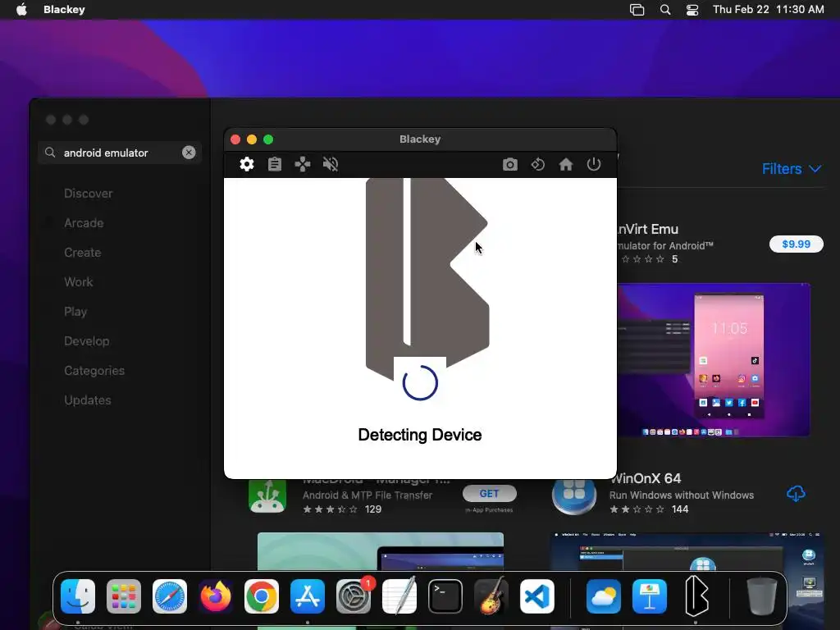Launch Terminal from the Dock
The height and width of the screenshot is (630, 840).
click(x=445, y=596)
